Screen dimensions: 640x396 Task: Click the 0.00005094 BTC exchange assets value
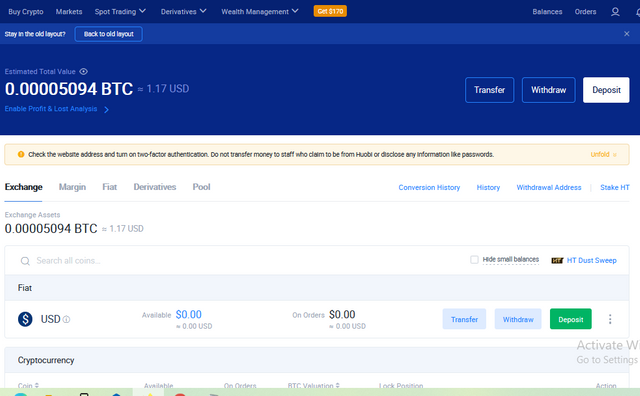coord(51,228)
